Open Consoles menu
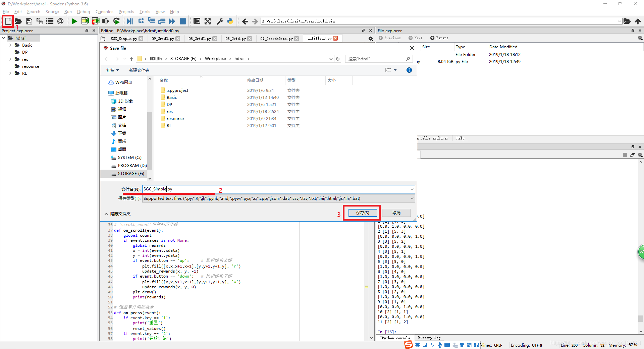 coord(104,12)
